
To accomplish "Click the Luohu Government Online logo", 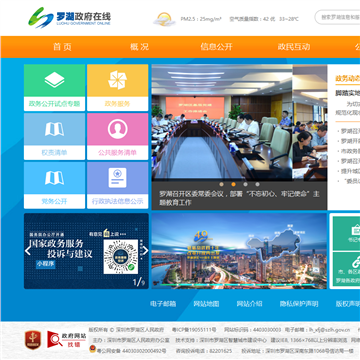I will (69, 18).
